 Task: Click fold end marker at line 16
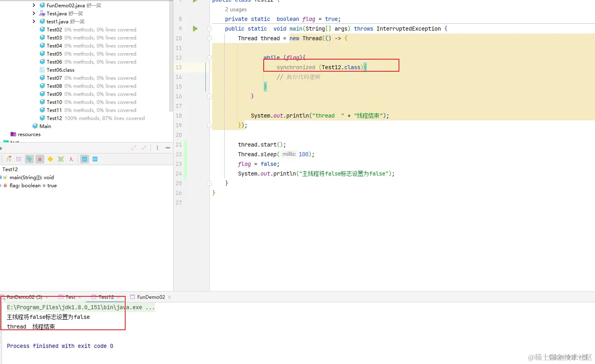pyautogui.click(x=209, y=96)
